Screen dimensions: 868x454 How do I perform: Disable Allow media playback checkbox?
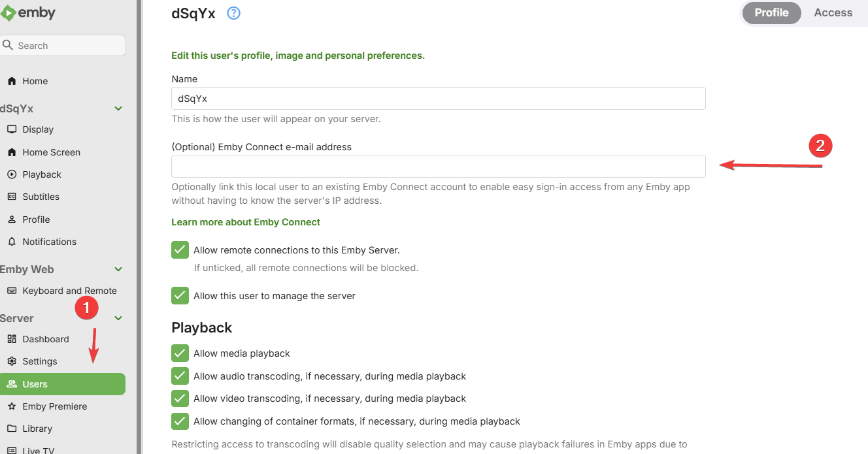point(180,353)
